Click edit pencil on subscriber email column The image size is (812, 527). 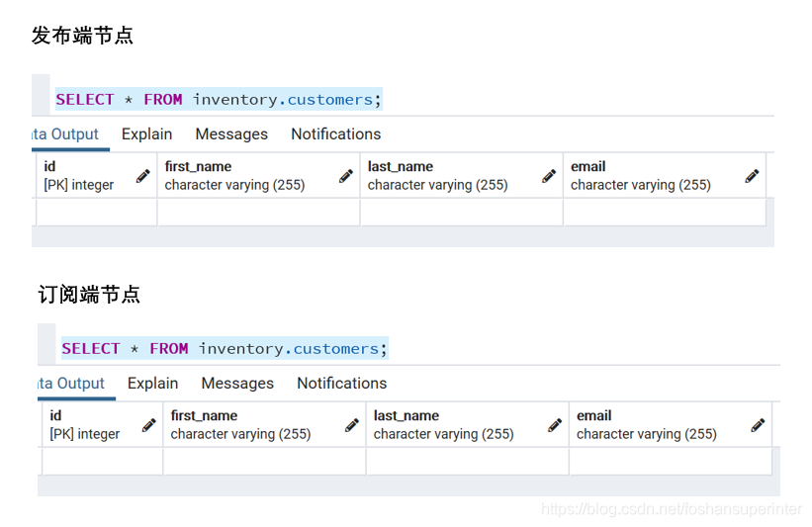click(x=758, y=425)
